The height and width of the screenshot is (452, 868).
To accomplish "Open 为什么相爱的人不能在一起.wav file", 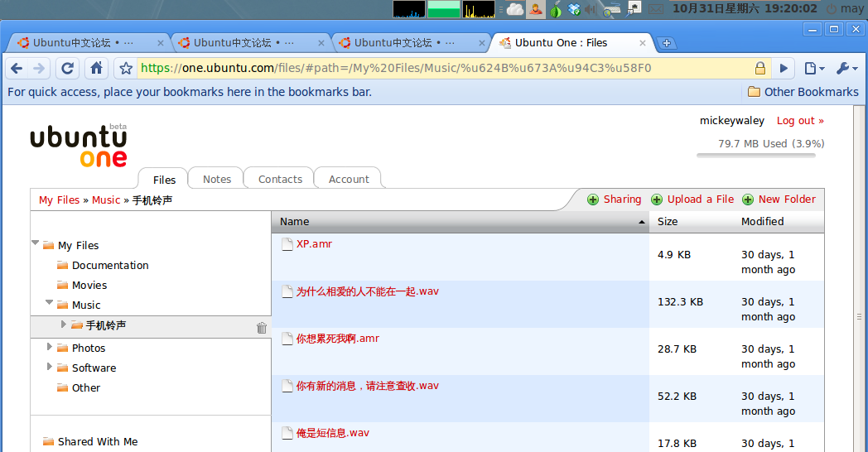I will [x=367, y=291].
